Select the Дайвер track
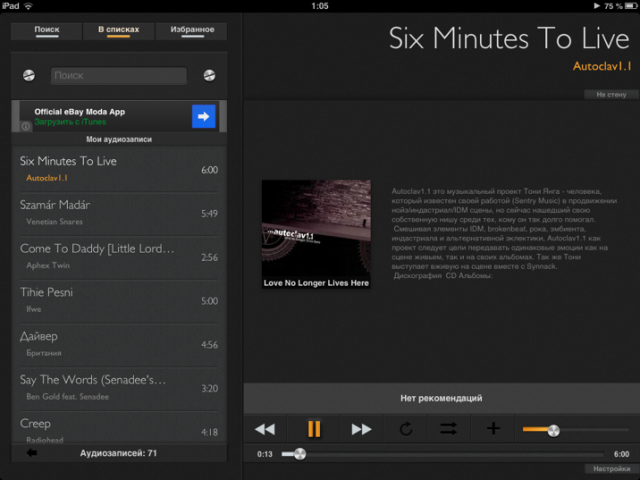 (119, 344)
